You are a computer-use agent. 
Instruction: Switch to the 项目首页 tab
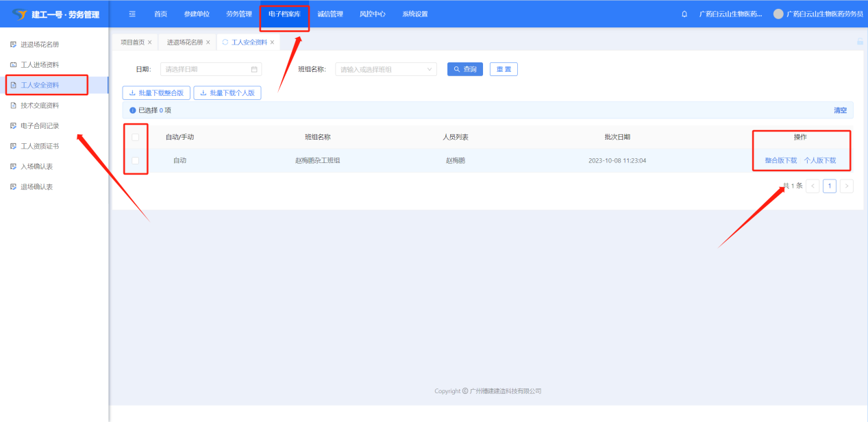[x=132, y=42]
